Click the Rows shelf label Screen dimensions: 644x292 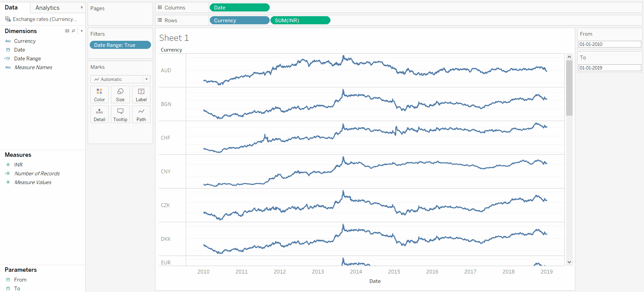(x=171, y=20)
